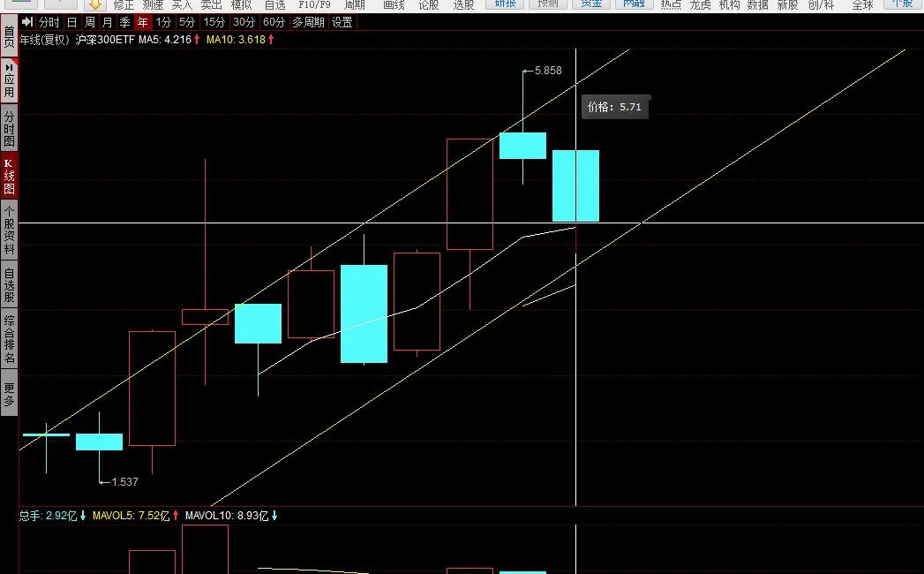Click the 热点 toolbar item

[x=671, y=4]
